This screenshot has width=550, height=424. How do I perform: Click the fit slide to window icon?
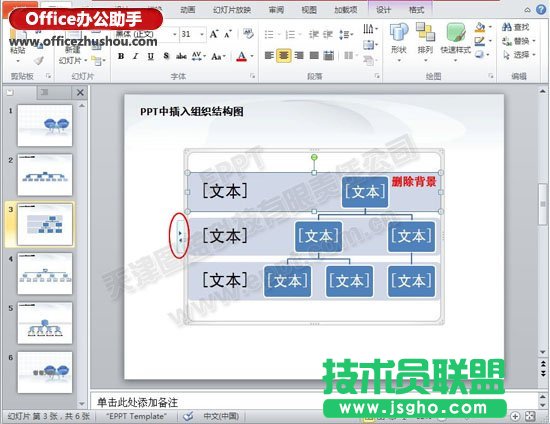[x=530, y=416]
